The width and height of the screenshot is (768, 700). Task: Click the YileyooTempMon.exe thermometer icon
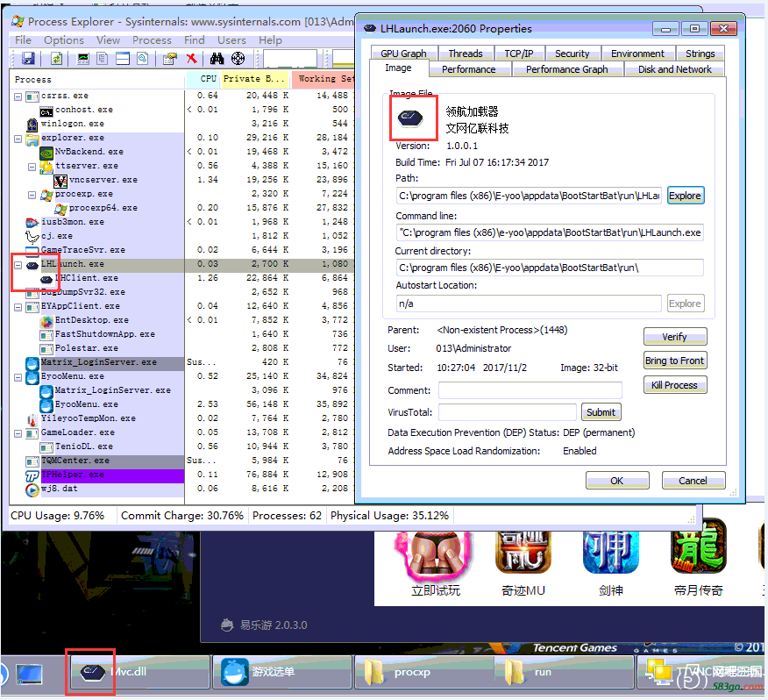coord(32,419)
